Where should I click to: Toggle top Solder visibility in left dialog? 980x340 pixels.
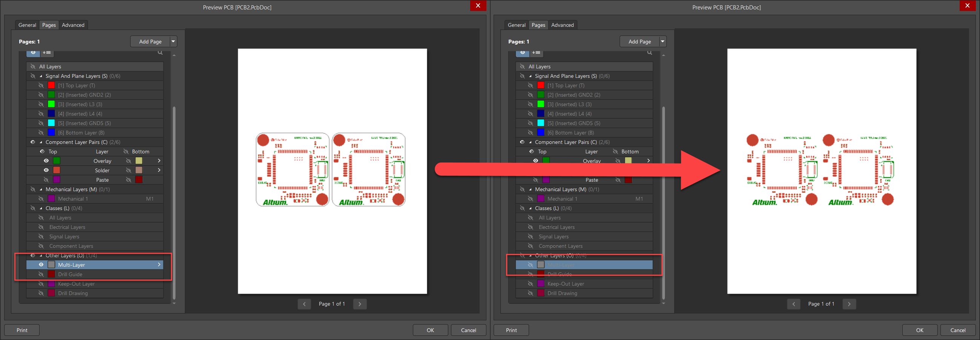tap(46, 170)
